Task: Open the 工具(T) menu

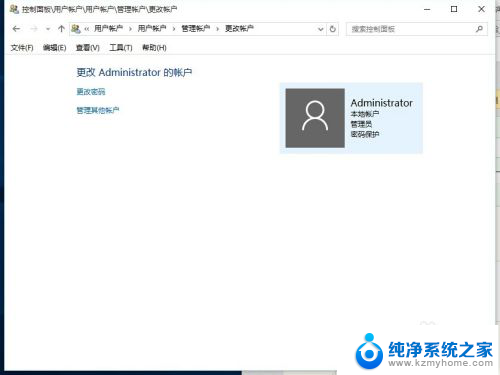Action: click(121, 48)
